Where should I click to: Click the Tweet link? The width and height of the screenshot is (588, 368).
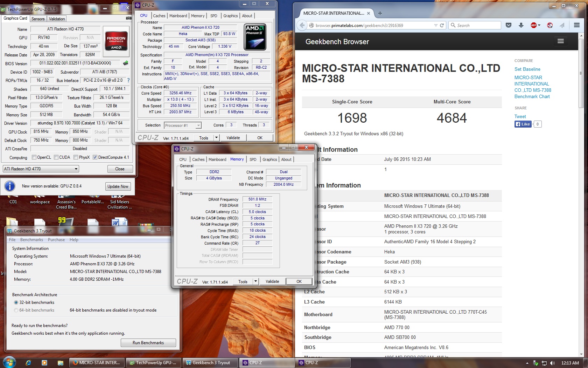(x=520, y=116)
